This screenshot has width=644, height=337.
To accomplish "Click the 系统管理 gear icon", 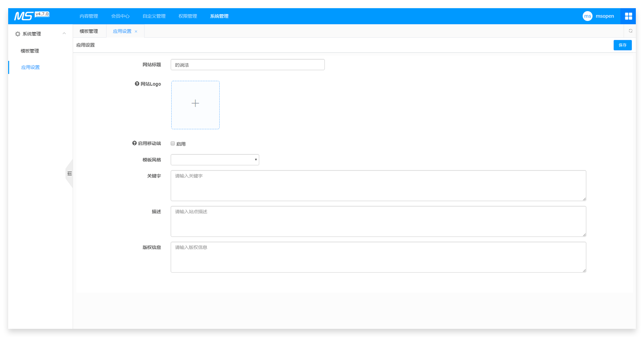I will (x=18, y=34).
